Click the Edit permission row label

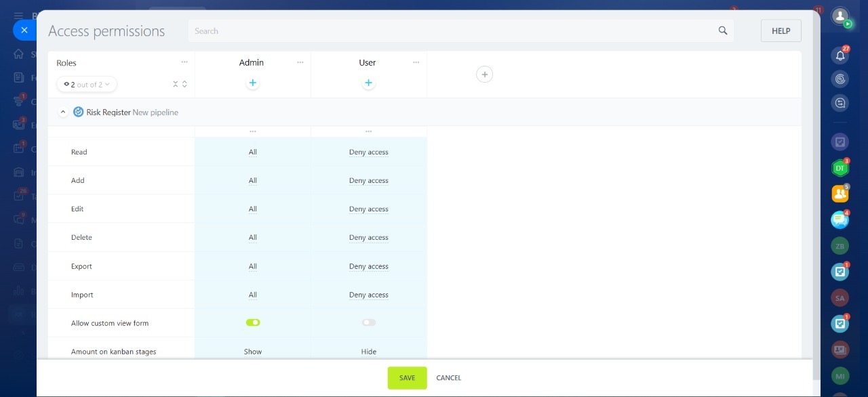click(x=77, y=209)
